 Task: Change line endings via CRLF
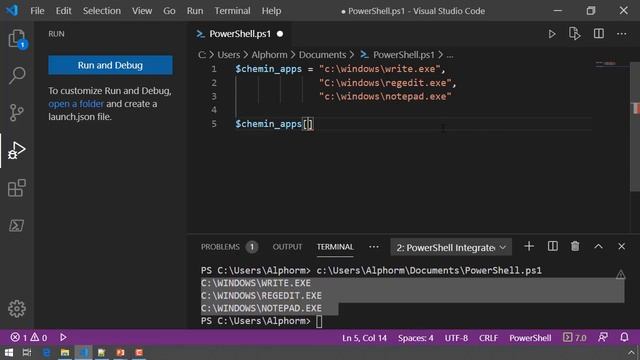tap(489, 338)
